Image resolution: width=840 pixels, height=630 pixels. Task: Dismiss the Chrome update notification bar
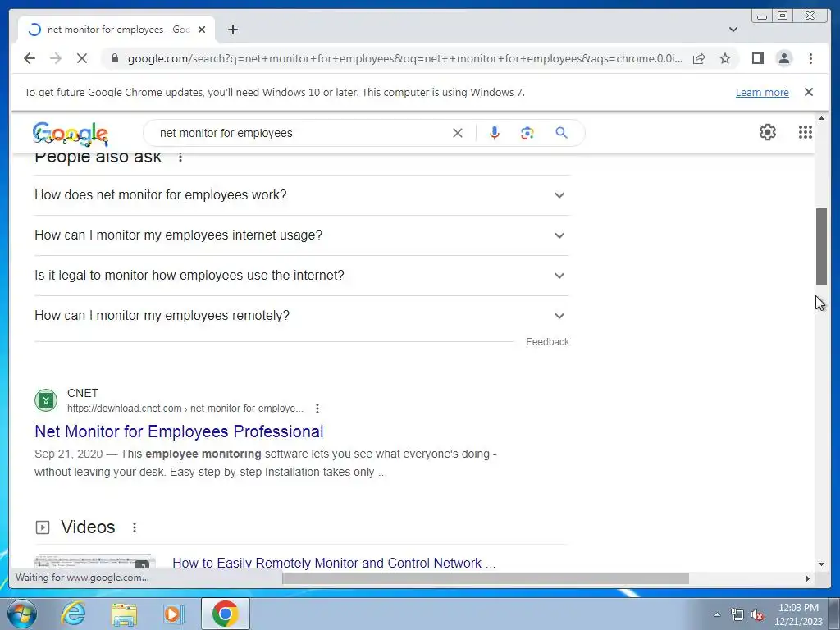(808, 92)
